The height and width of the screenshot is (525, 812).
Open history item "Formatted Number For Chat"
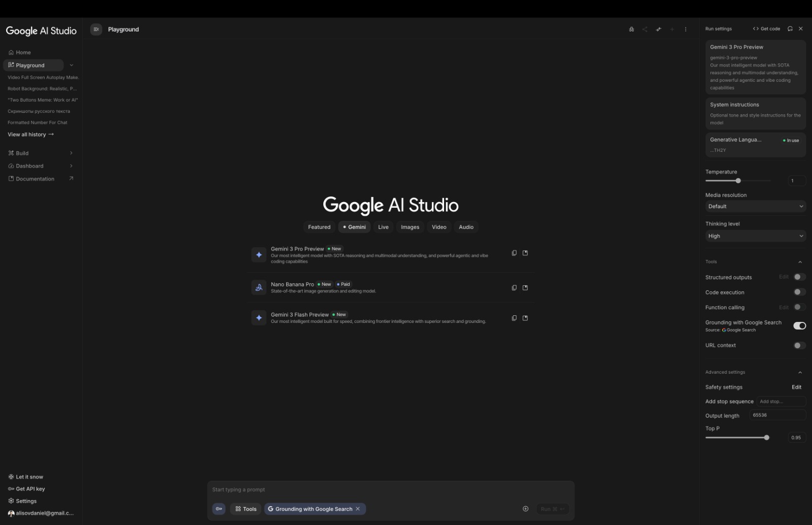(38, 122)
